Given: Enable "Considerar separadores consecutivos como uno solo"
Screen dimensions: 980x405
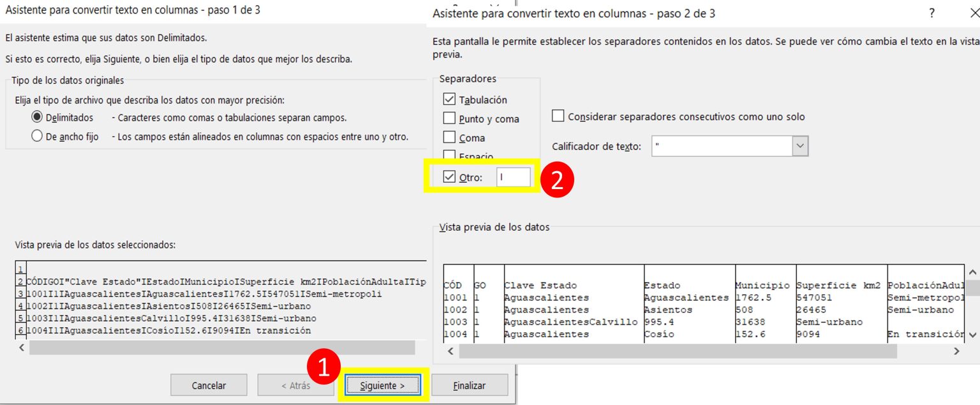Looking at the screenshot, I should point(558,116).
